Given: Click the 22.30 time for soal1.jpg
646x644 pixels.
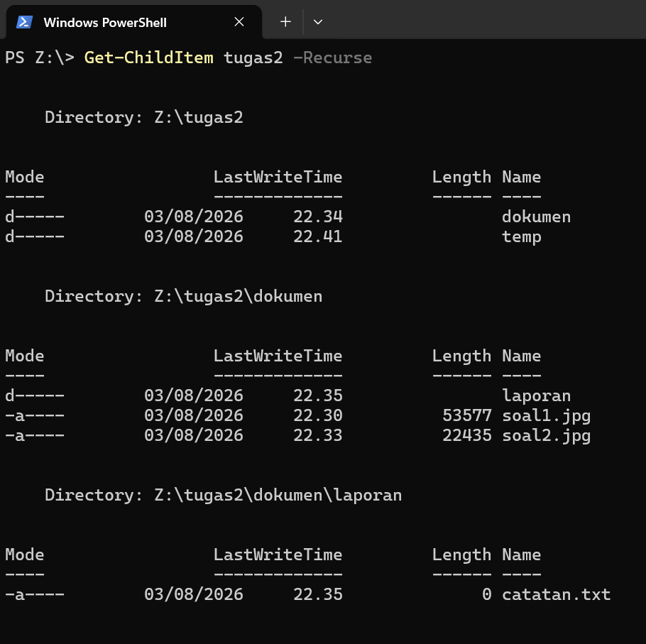Looking at the screenshot, I should point(317,415).
